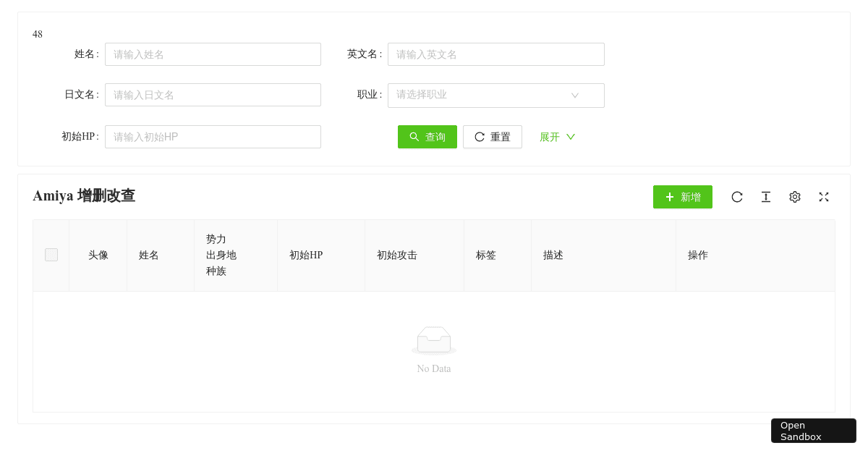Click the 新增 add button
This screenshot has width=868, height=456.
[682, 196]
